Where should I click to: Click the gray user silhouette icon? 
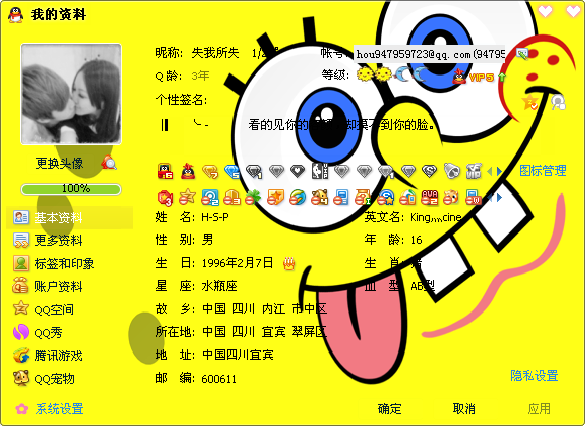tap(558, 102)
